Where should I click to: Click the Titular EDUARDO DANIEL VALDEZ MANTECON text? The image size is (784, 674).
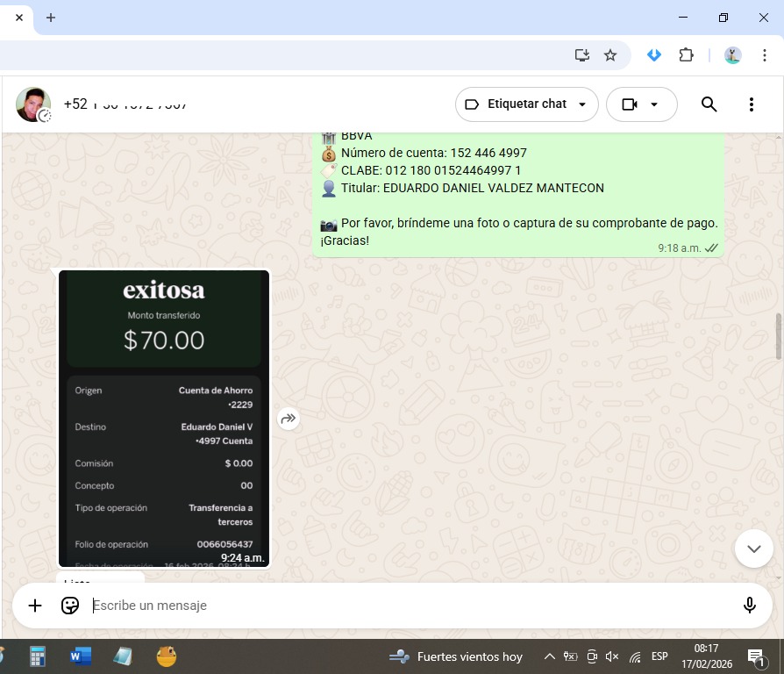tap(472, 188)
